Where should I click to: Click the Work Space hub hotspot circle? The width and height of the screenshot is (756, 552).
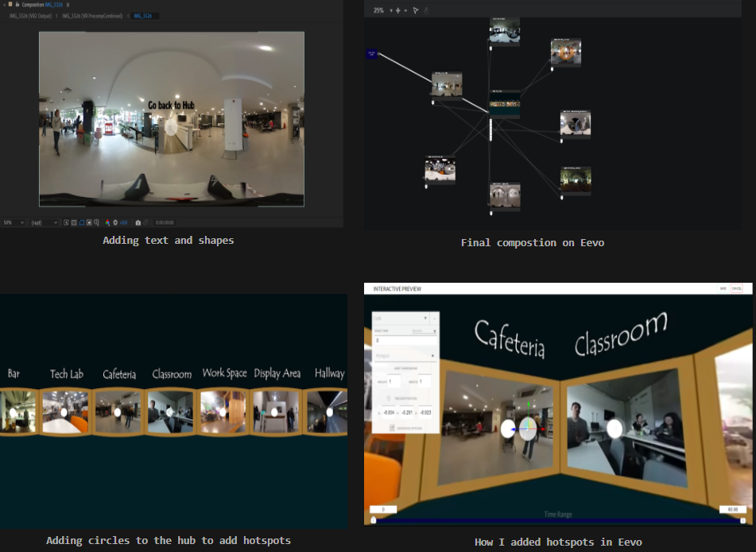[x=223, y=412]
